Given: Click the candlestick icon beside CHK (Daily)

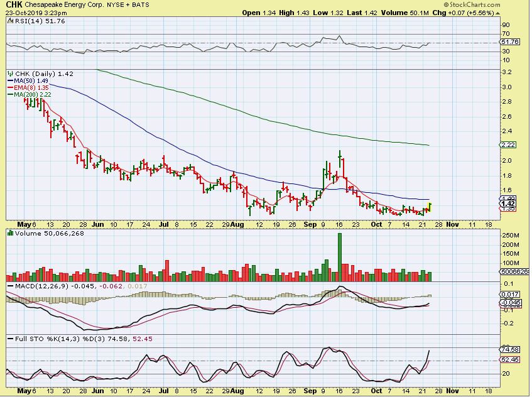Looking at the screenshot, I should coord(11,73).
